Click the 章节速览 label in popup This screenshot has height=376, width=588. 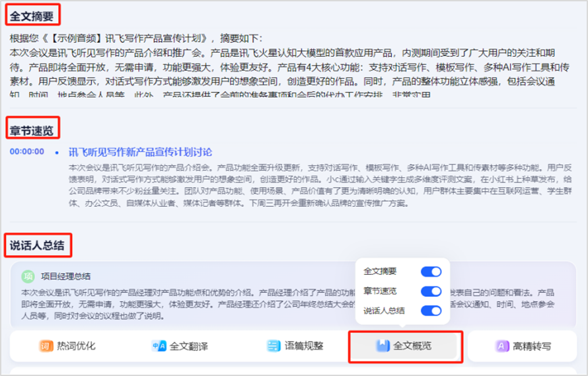coord(380,291)
